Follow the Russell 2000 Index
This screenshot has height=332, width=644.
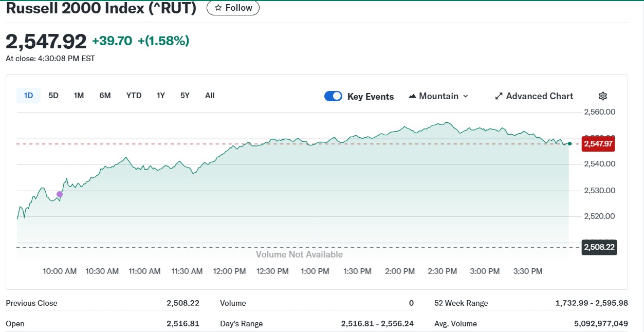tap(233, 8)
